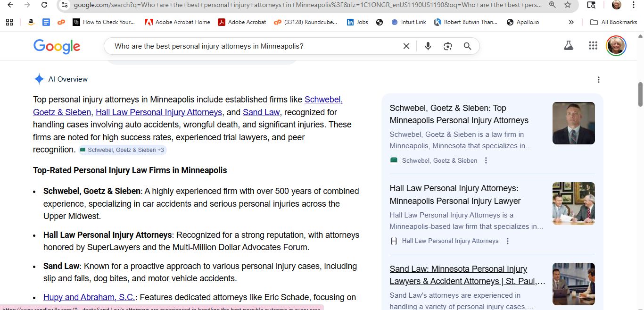This screenshot has height=310, width=644.
Task: Clear the search query with the X
Action: (x=406, y=46)
